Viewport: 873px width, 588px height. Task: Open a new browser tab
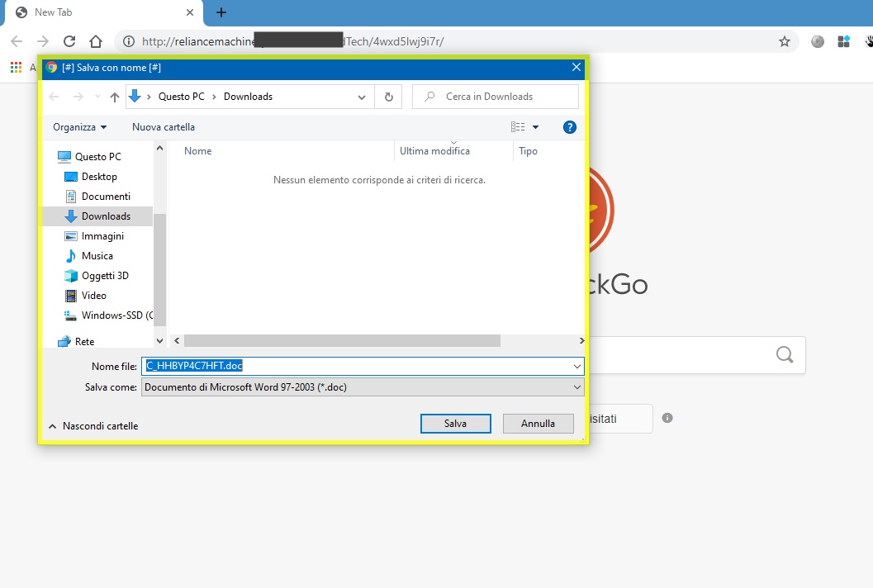pyautogui.click(x=221, y=12)
